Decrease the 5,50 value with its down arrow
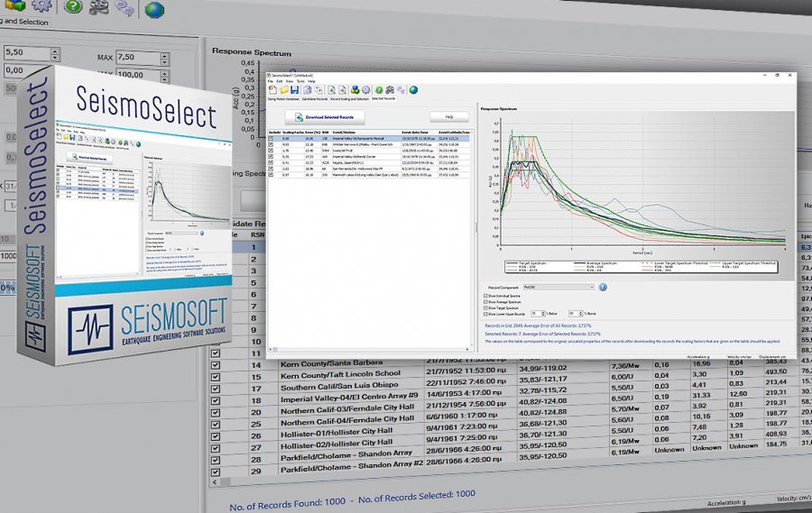 click(x=55, y=57)
